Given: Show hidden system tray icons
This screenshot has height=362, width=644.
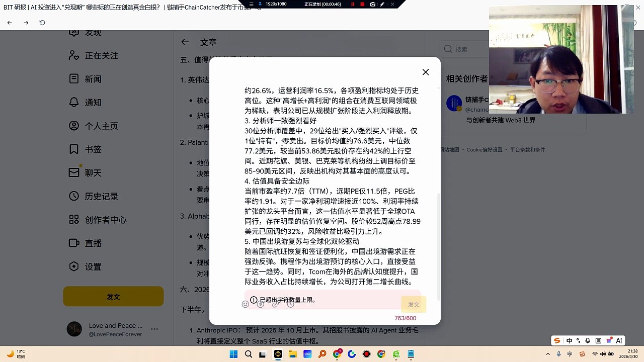Looking at the screenshot, I should tap(548, 354).
